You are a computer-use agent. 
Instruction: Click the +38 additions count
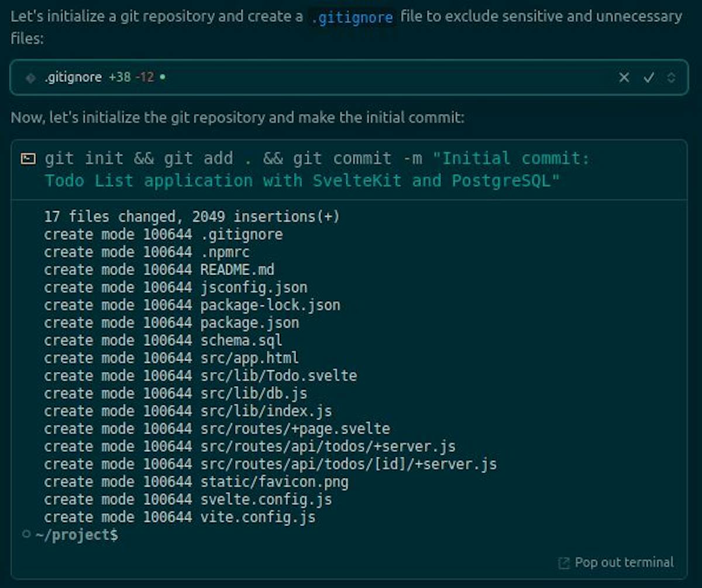tap(119, 77)
